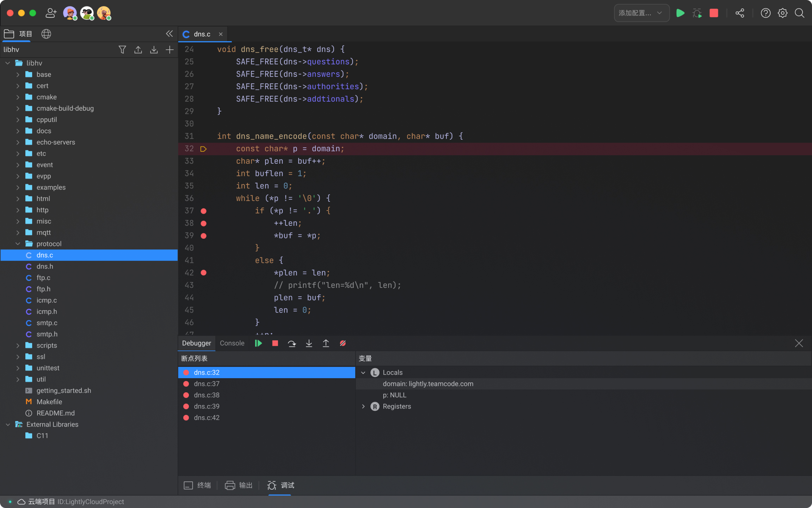The height and width of the screenshot is (508, 812).
Task: Open Makefile in the file tree
Action: [x=89, y=402]
